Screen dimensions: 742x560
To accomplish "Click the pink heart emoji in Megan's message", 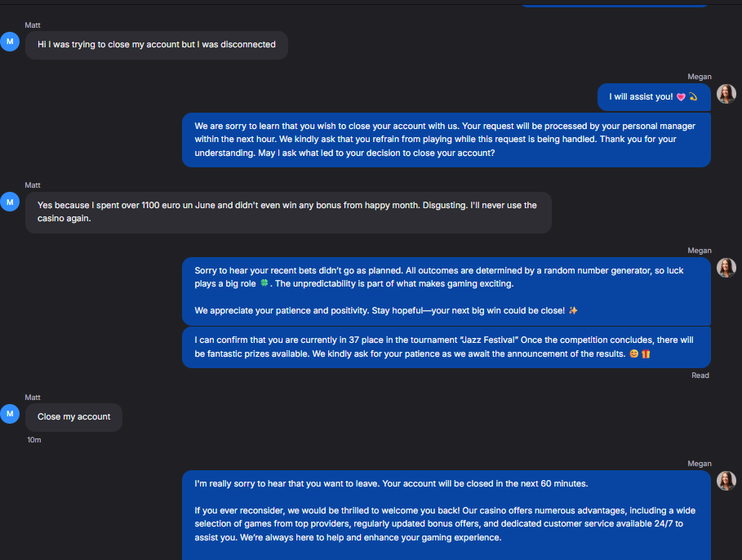I will coord(681,97).
